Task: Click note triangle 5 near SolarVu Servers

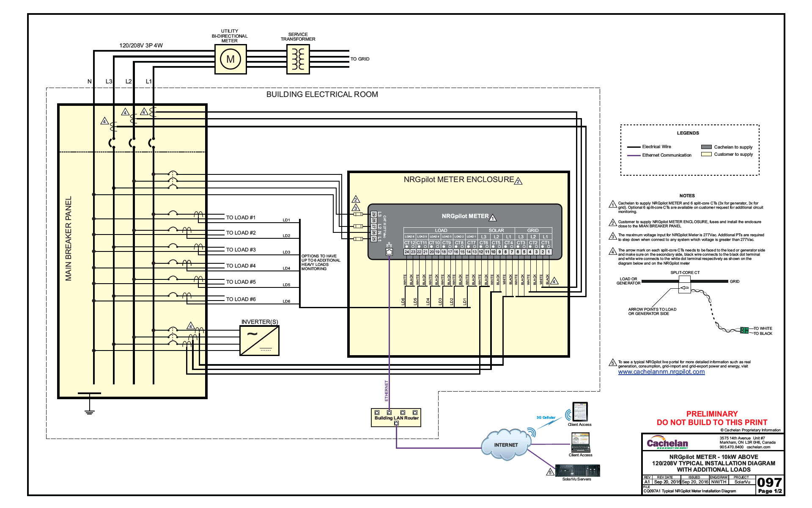Action: [x=550, y=472]
